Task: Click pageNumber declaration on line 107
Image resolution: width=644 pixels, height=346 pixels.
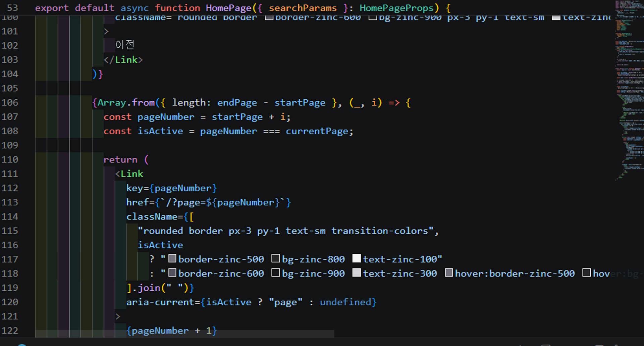Action: coord(166,117)
